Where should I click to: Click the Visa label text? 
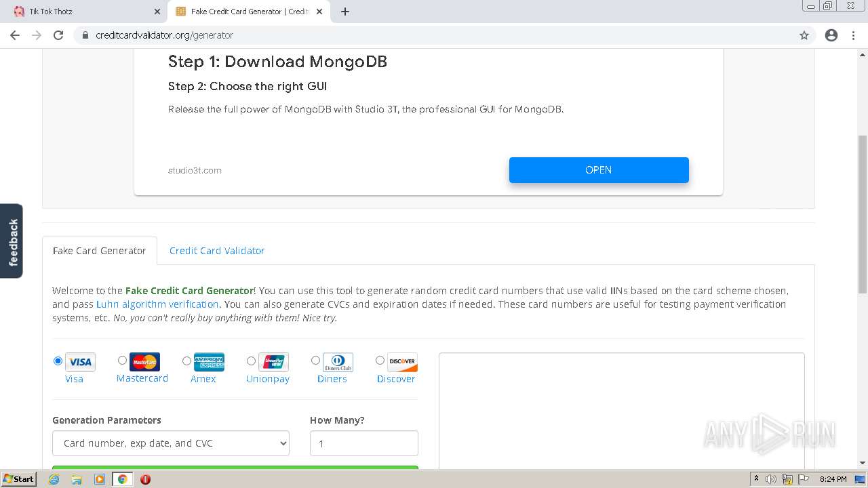pos(74,379)
